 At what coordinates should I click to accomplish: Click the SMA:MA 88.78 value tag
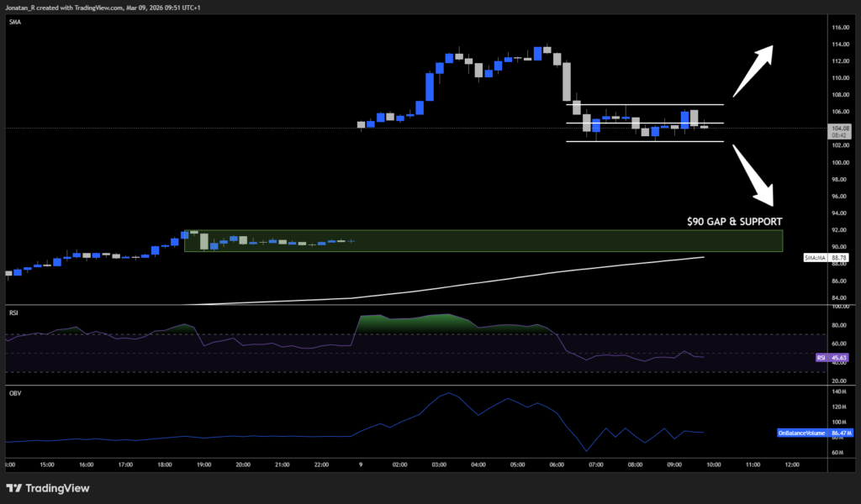pos(827,258)
